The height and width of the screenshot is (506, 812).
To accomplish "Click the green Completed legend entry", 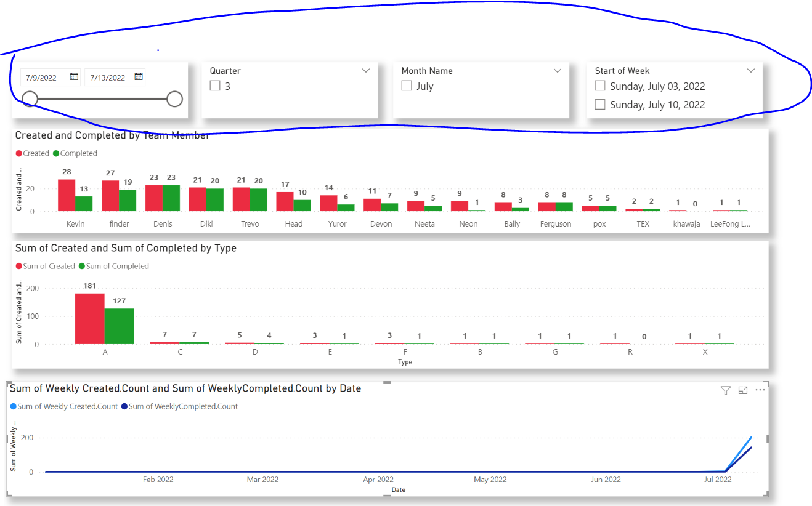I will tap(75, 153).
